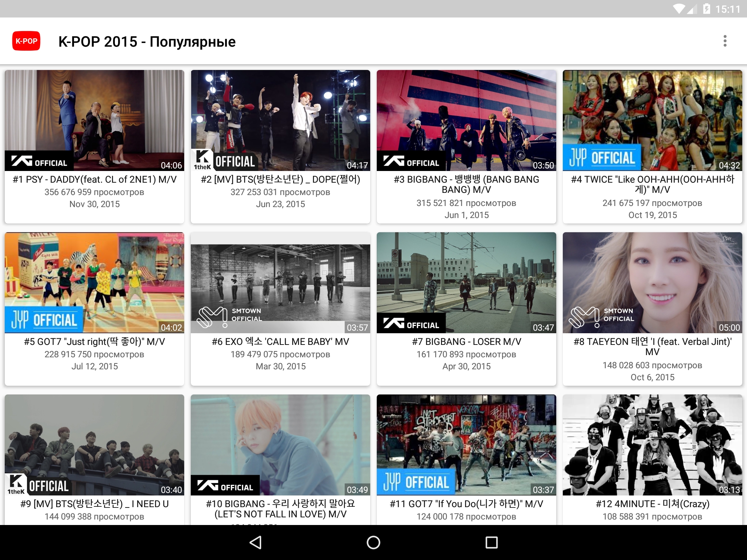Tap the '124 000 178 просмотров' view count

pos(467,517)
